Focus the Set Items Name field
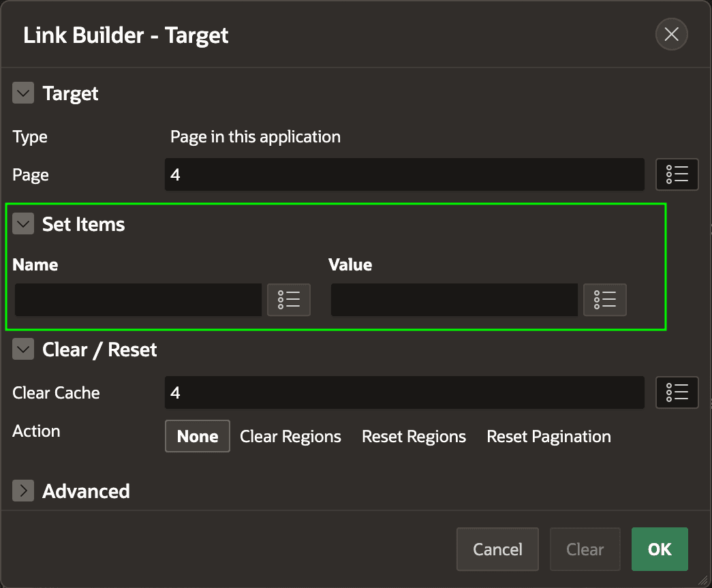 click(138, 300)
